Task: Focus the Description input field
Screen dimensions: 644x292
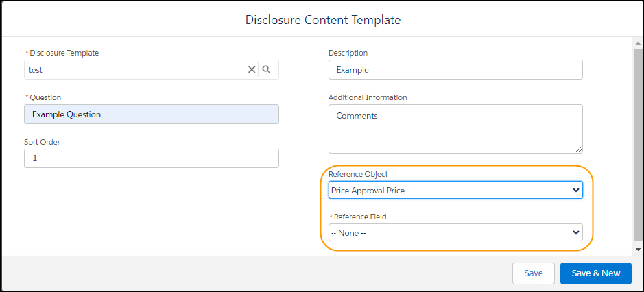Action: click(455, 70)
